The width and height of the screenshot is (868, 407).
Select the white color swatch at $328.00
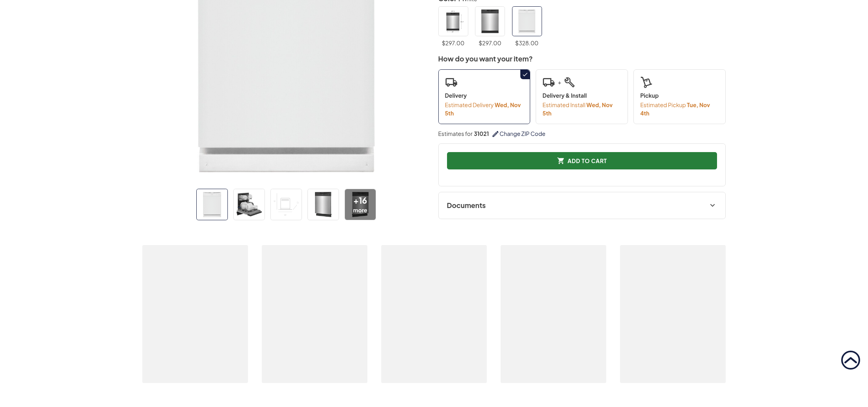[x=527, y=21]
